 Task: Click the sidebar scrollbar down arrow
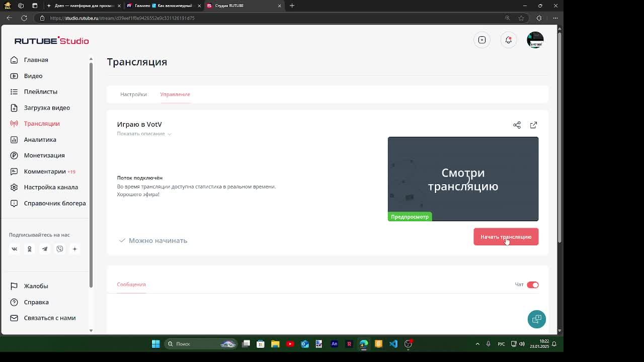(91, 330)
